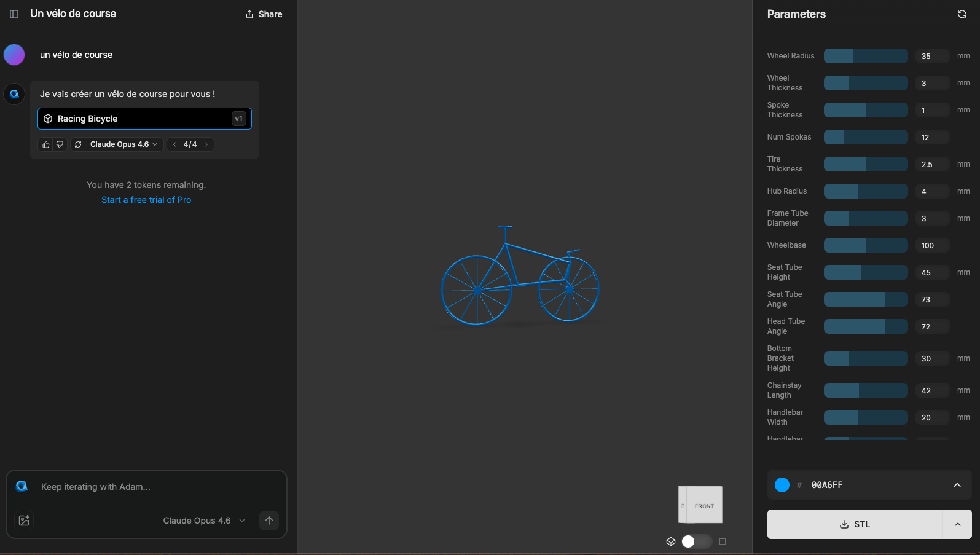Reset parameters with the refresh icon
The image size is (980, 555).
click(962, 14)
